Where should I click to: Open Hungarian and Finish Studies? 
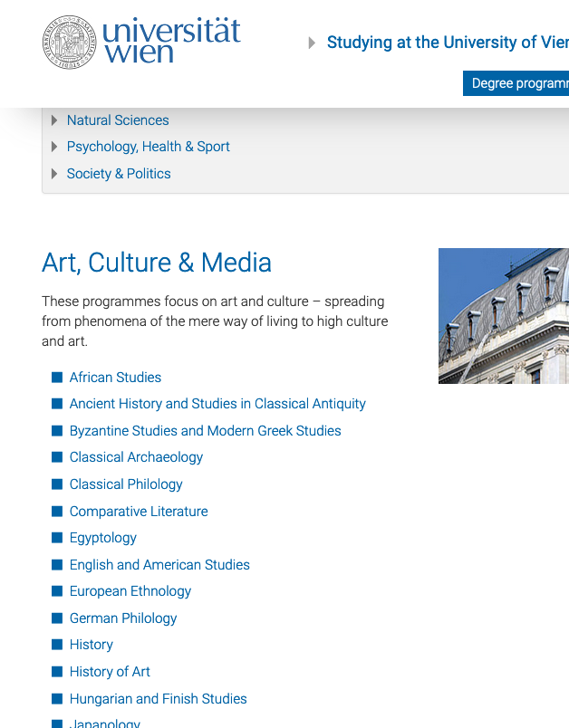point(158,699)
